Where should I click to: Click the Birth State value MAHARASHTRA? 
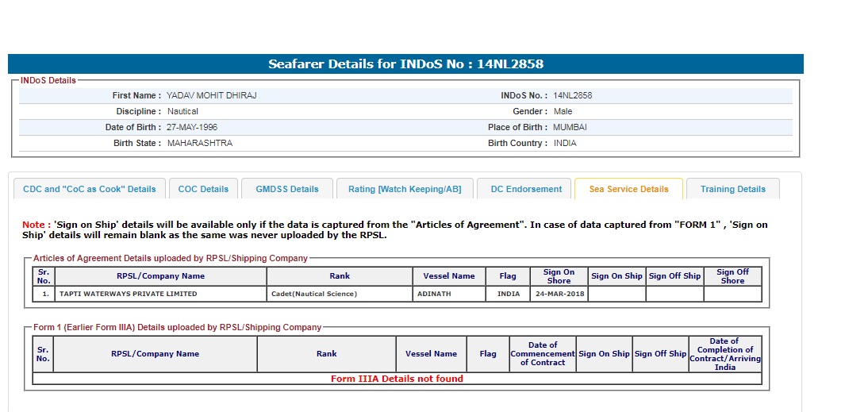(199, 143)
